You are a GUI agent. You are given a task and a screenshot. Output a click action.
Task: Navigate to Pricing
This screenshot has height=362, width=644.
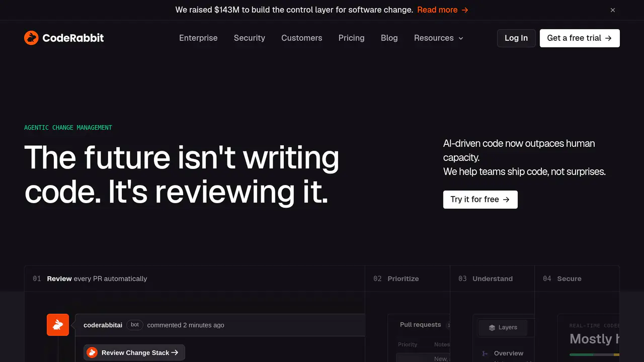(352, 38)
